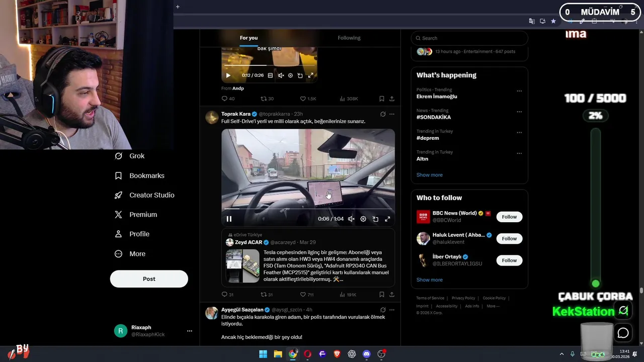The height and width of the screenshot is (362, 644).
Task: Enable picture-in-picture on Tesla video
Action: click(375, 219)
